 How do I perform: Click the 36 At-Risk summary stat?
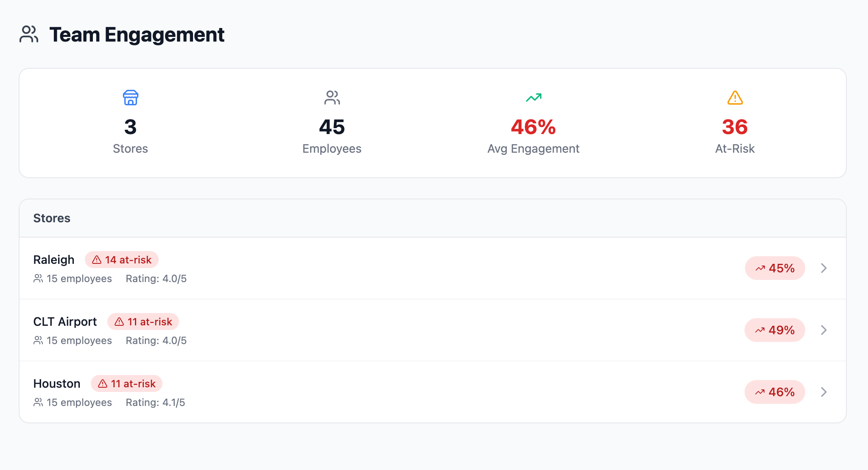pos(735,127)
